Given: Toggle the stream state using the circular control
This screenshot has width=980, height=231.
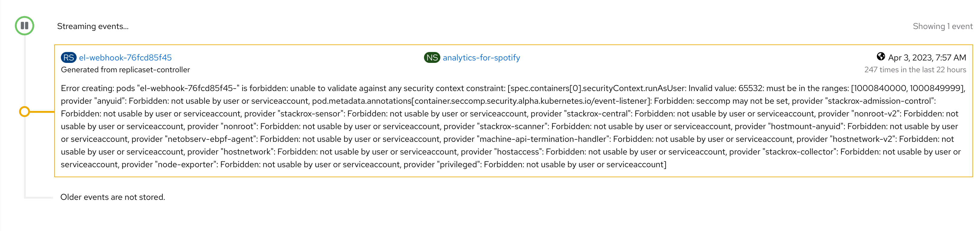Looking at the screenshot, I should (24, 26).
